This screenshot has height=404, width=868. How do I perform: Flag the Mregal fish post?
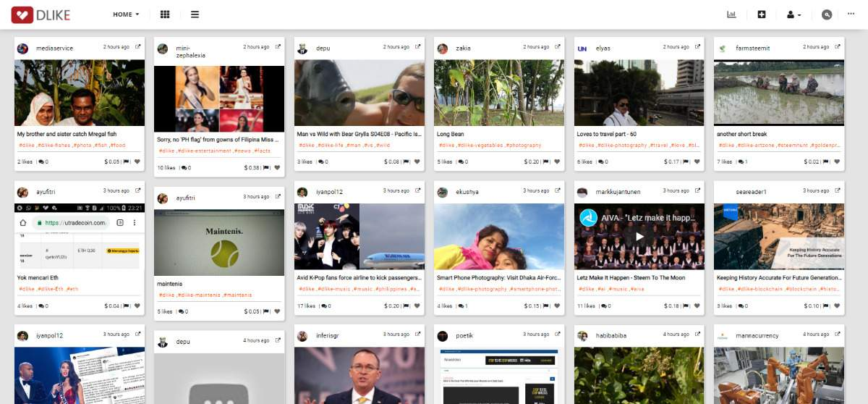point(127,162)
